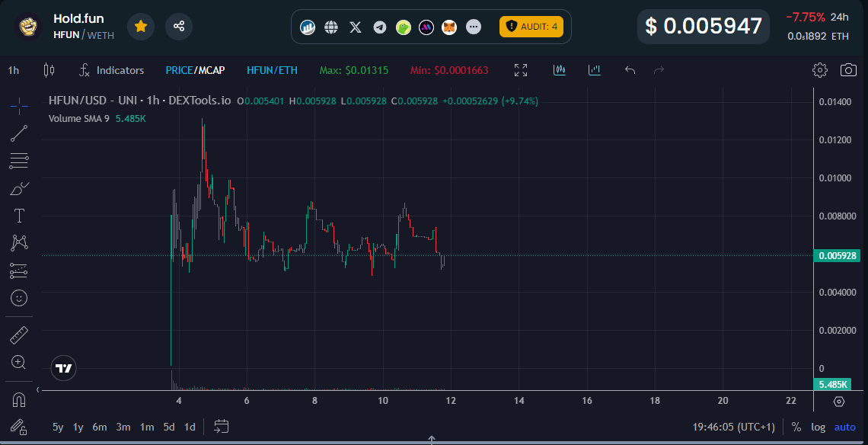The width and height of the screenshot is (868, 445).
Task: Select the XABCD pattern tool
Action: [x=19, y=243]
